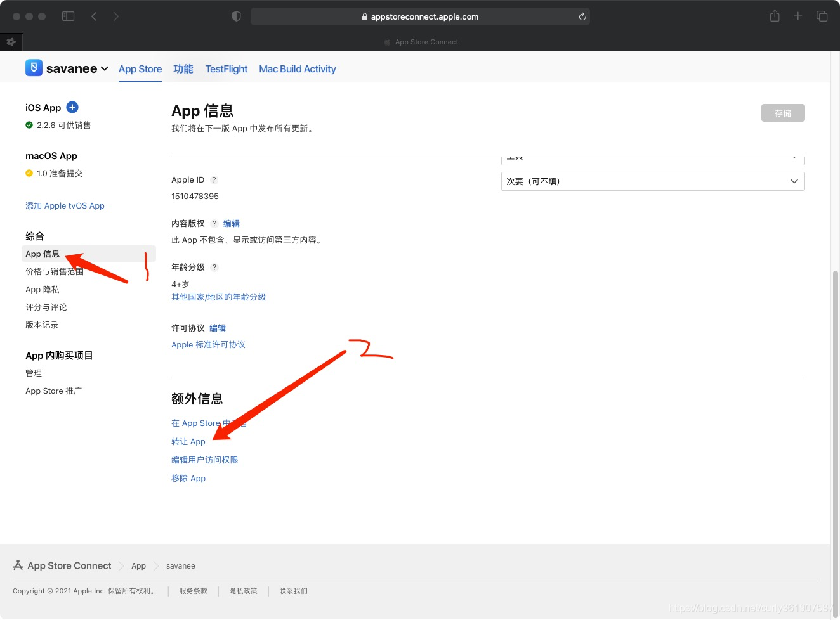840x620 pixels.
Task: Open 版本记录 in the sidebar
Action: (x=42, y=325)
